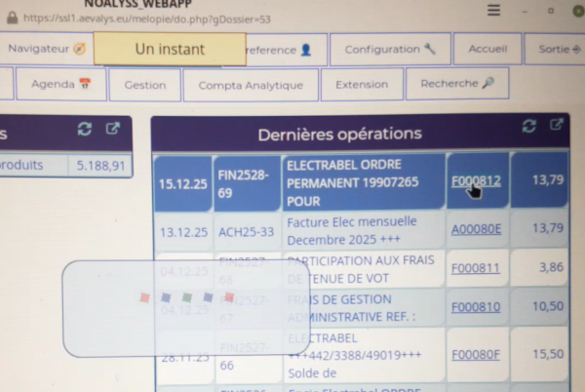Screen dimensions: 585x392
Task: Click the Sortie button
Action: point(548,50)
